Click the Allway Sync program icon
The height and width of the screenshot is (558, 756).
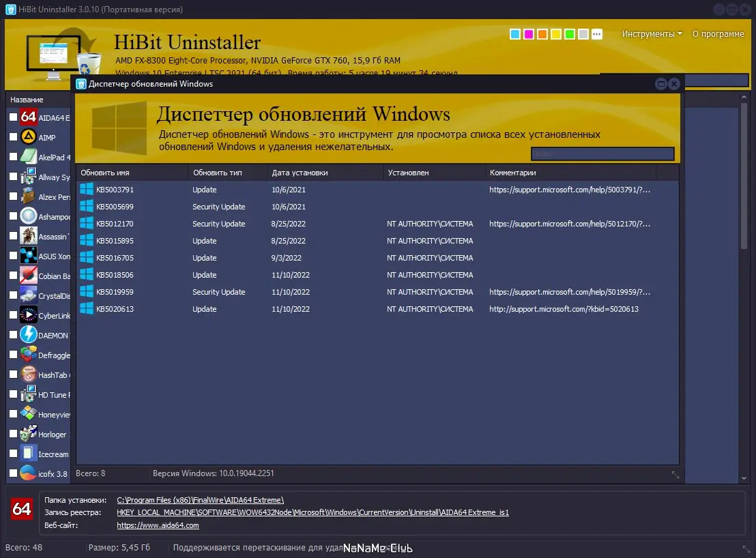[x=29, y=177]
